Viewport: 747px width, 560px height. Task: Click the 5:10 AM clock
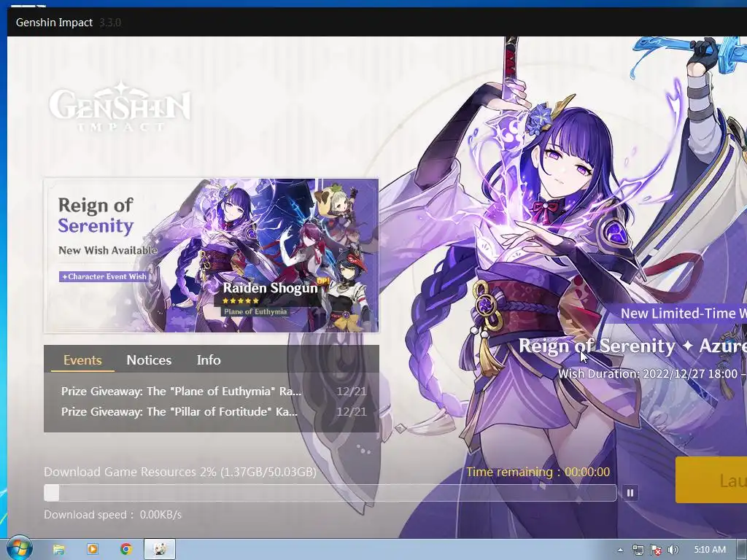tap(710, 550)
